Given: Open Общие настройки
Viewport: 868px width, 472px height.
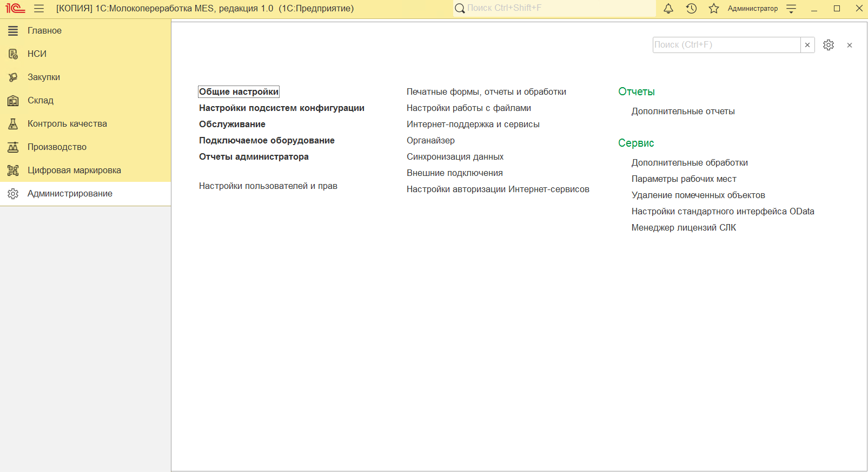Looking at the screenshot, I should click(238, 92).
